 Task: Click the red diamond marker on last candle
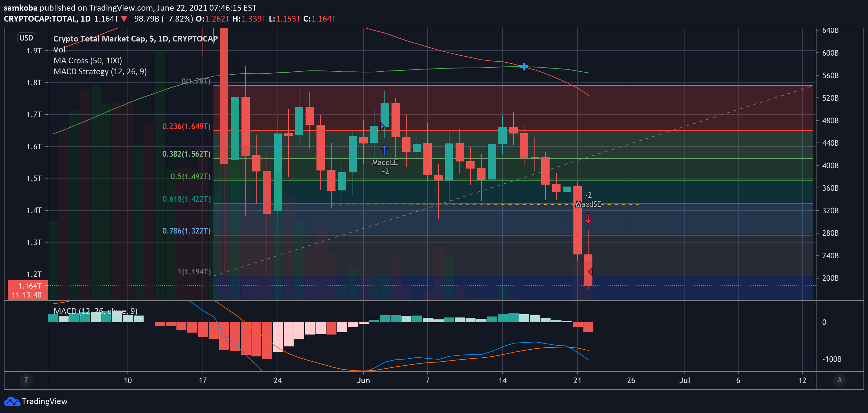point(590,271)
